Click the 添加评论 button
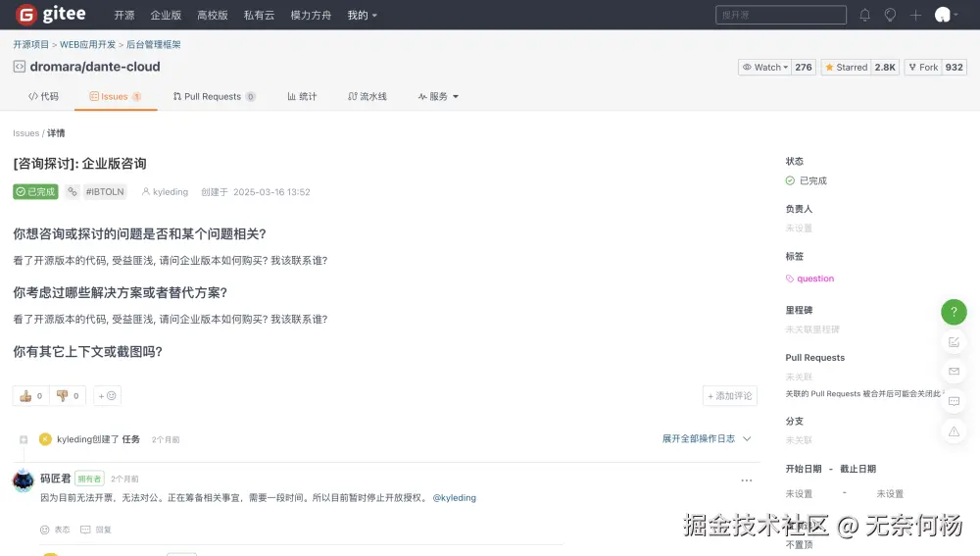This screenshot has height=556, width=980. click(x=730, y=395)
